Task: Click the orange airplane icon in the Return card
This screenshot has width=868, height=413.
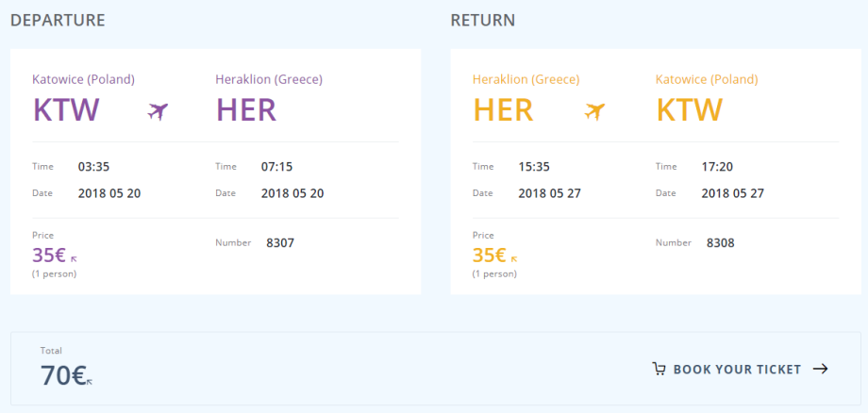Action: point(594,111)
